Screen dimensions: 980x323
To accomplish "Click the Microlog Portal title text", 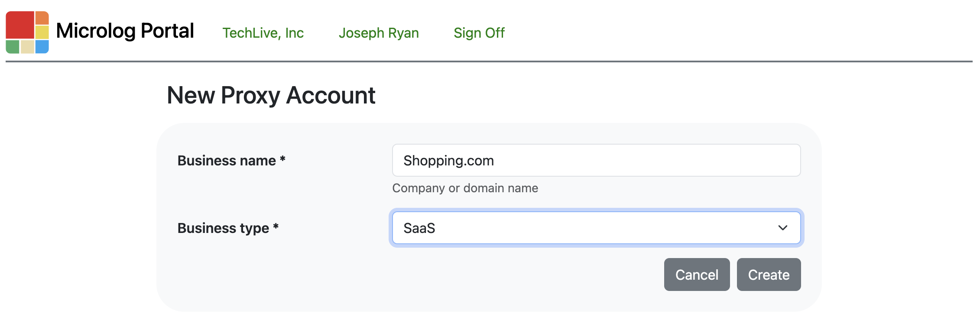I will (125, 31).
